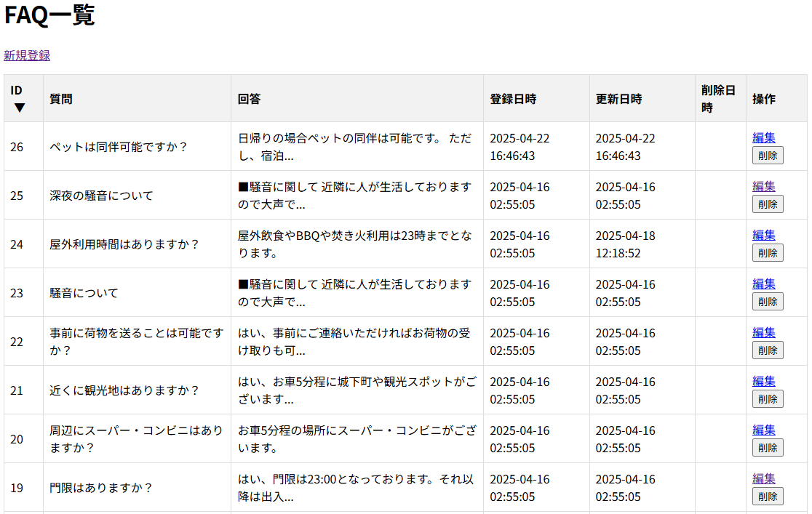This screenshot has height=514, width=812.
Task: Delete FAQ 22 with 削除 button
Action: (x=768, y=350)
